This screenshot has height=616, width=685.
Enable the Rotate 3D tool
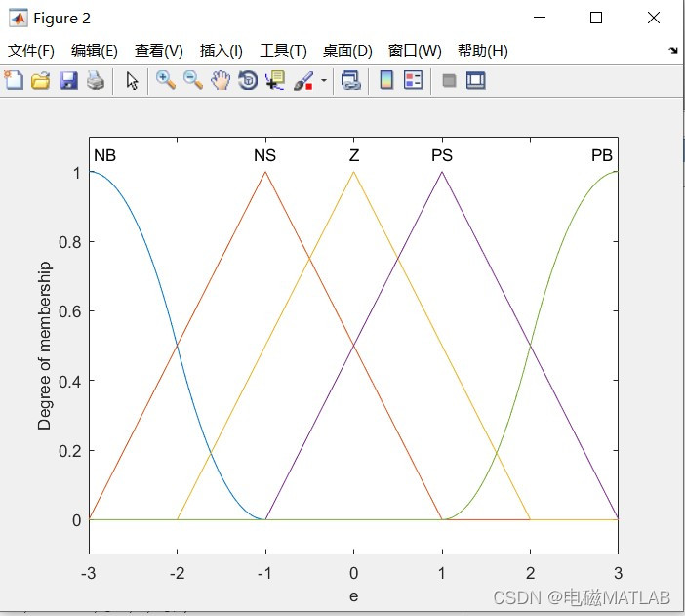coord(248,80)
